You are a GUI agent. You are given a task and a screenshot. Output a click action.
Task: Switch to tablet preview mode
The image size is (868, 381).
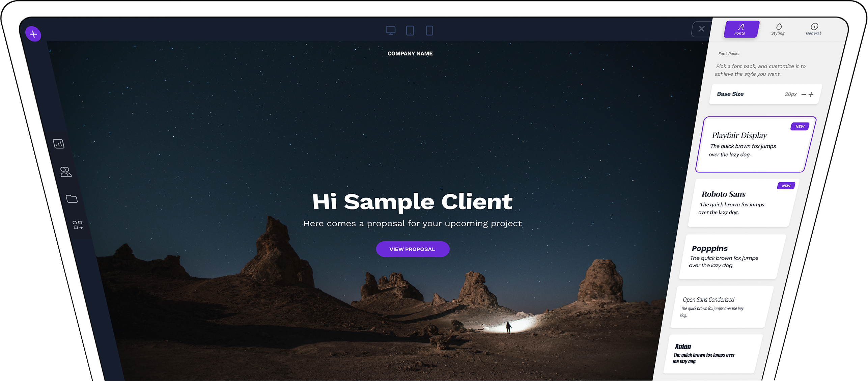click(410, 30)
